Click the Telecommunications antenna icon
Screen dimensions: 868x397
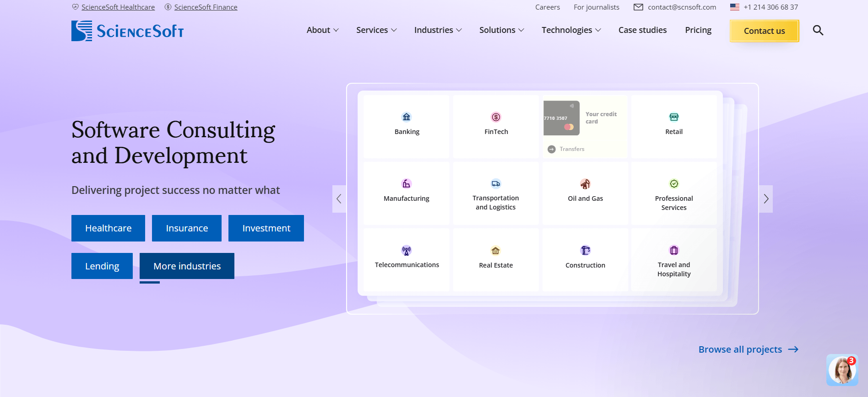pos(407,251)
